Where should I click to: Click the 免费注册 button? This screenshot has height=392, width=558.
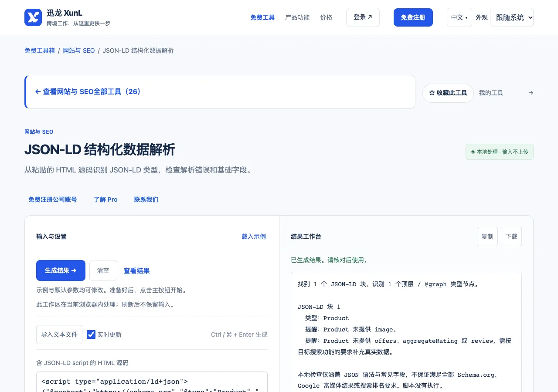[x=413, y=17]
